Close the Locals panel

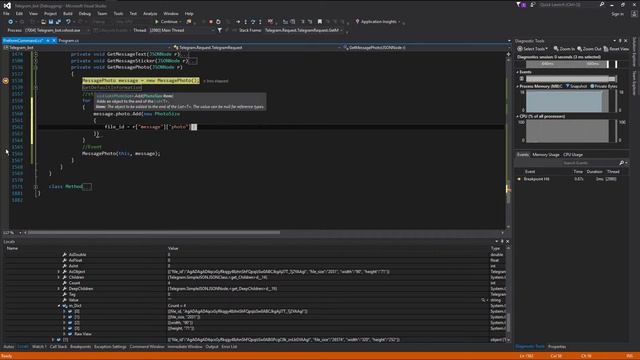tap(507, 242)
